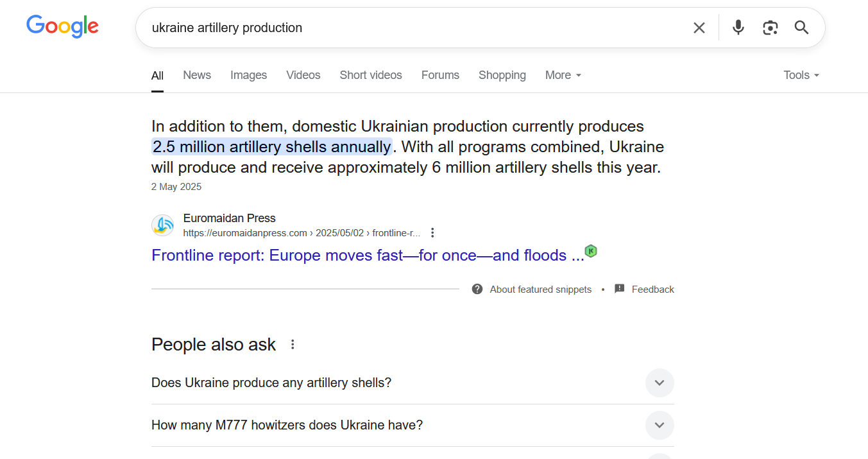Click the About featured snippets question icon
The width and height of the screenshot is (868, 459).
477,289
